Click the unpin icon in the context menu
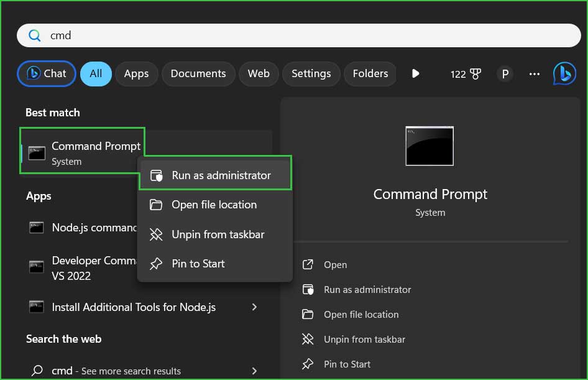588x380 pixels. 156,234
